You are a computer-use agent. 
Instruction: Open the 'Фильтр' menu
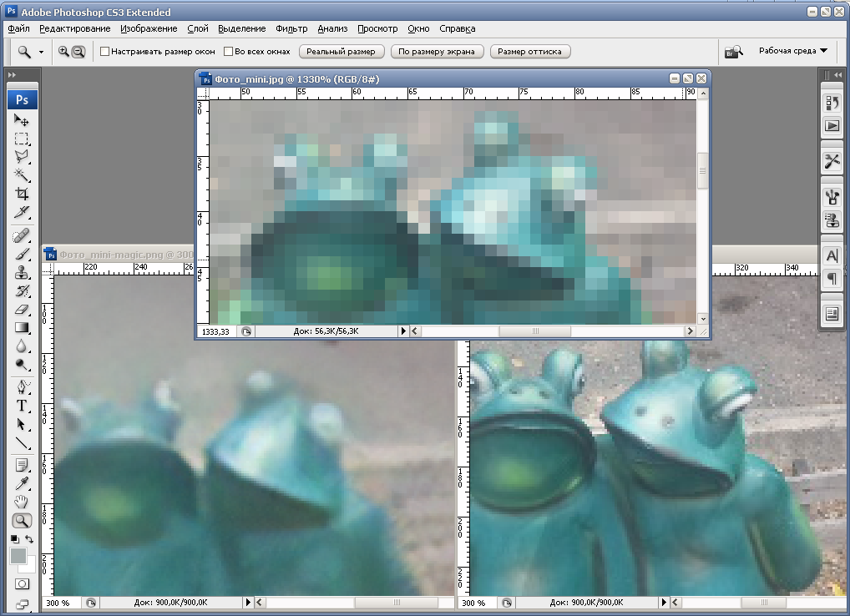(291, 28)
